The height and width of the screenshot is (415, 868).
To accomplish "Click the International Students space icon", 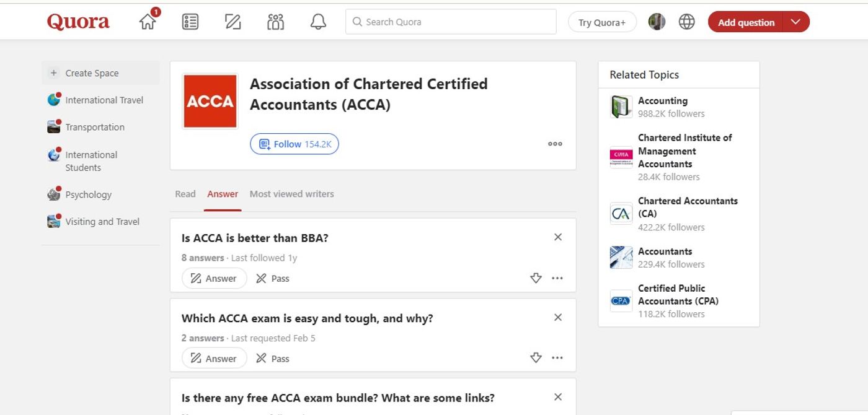I will point(54,155).
